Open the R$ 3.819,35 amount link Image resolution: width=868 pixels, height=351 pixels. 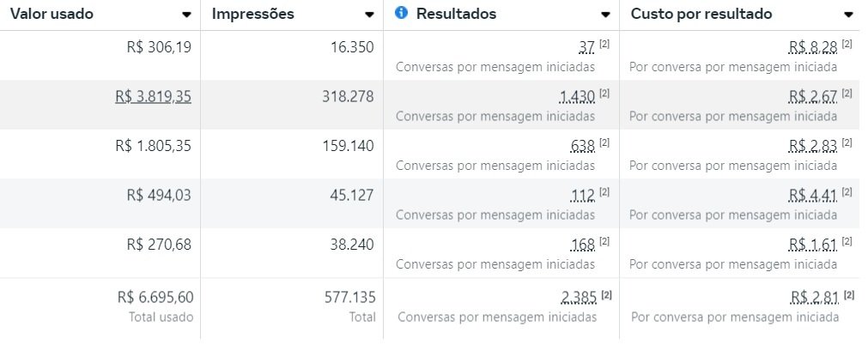153,97
